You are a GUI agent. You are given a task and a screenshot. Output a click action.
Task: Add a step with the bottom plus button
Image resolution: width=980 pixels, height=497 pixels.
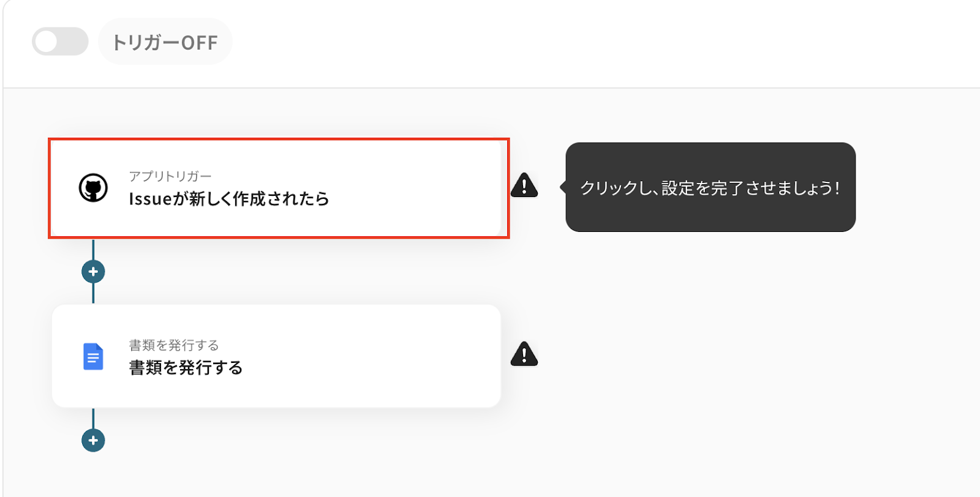[93, 440]
